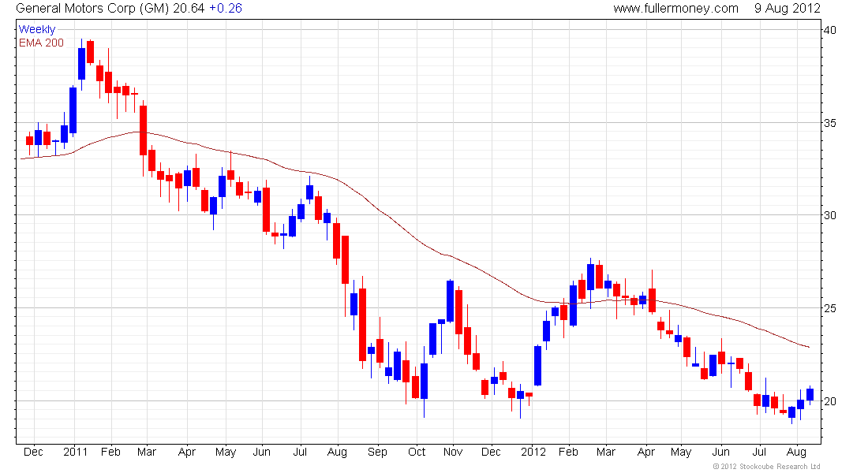868x473 pixels.
Task: Click the Dec label at the axis start
Action: click(33, 452)
